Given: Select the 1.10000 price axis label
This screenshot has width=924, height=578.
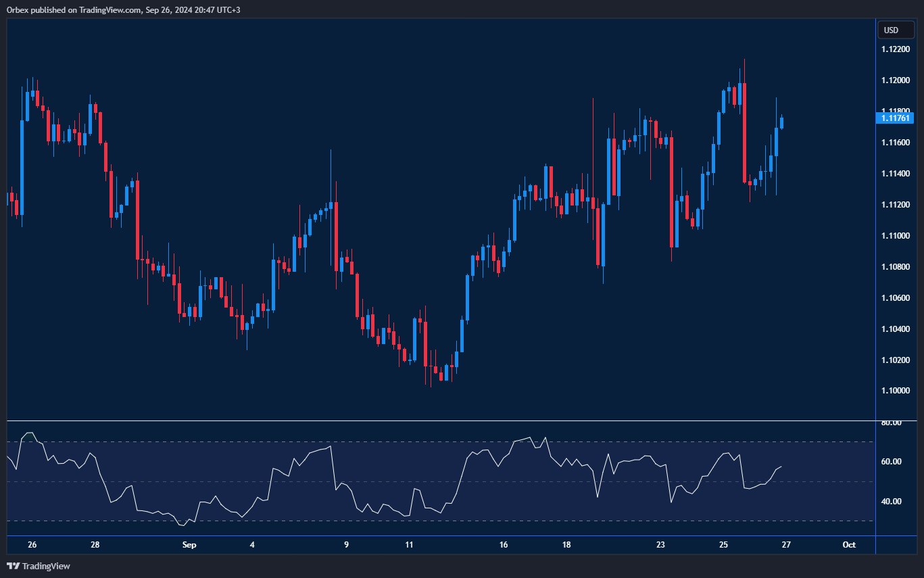Looking at the screenshot, I should point(894,391).
